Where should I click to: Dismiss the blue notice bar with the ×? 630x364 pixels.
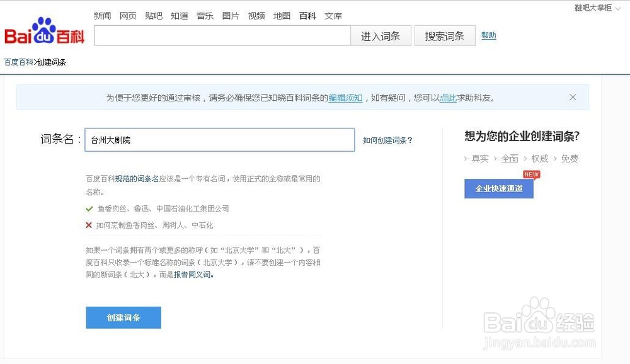[x=573, y=97]
